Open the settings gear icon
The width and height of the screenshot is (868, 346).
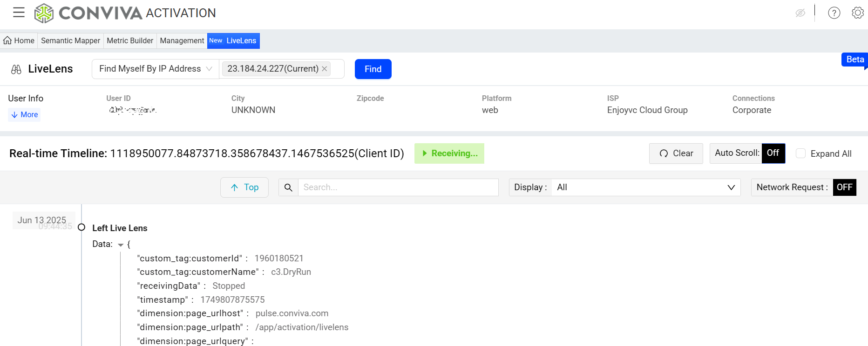(857, 13)
